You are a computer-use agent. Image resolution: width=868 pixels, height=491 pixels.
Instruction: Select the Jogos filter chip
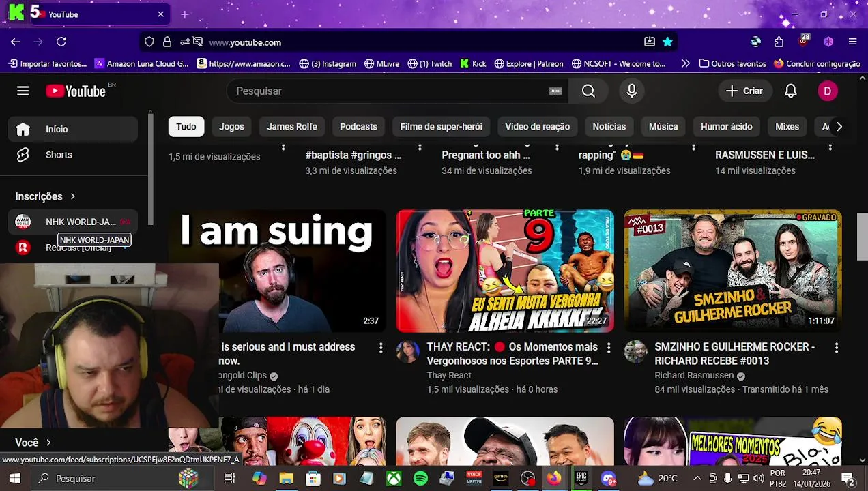click(x=231, y=127)
